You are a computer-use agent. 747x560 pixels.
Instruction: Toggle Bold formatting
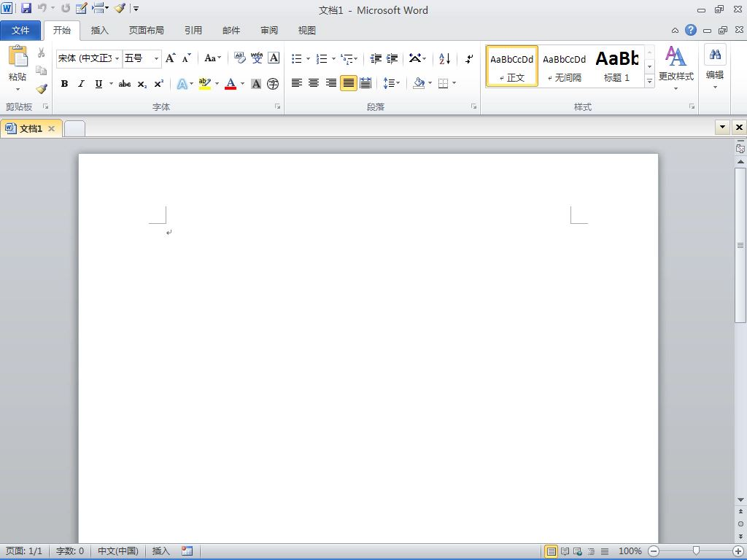pos(64,84)
